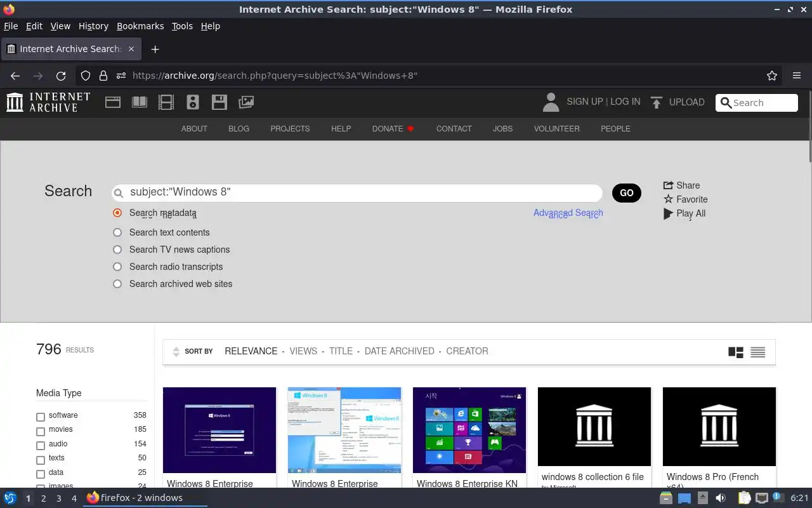Reload the page in Firefox
The width and height of the screenshot is (812, 508).
click(x=61, y=76)
